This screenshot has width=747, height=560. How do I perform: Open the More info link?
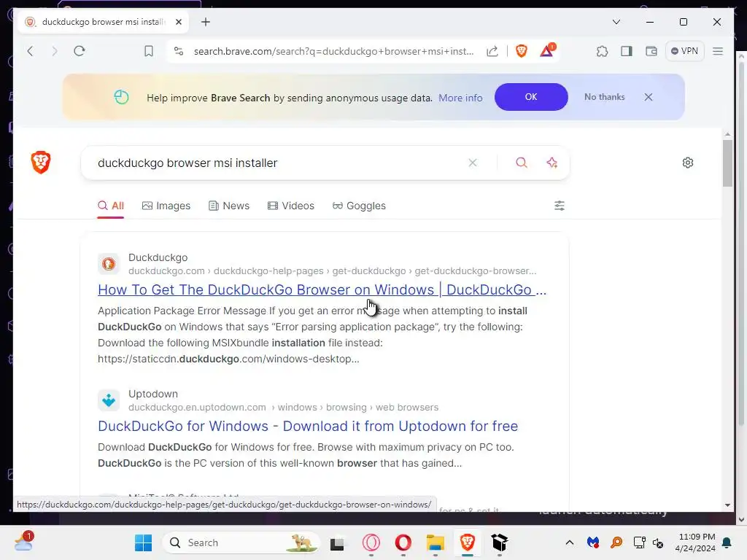click(x=460, y=98)
